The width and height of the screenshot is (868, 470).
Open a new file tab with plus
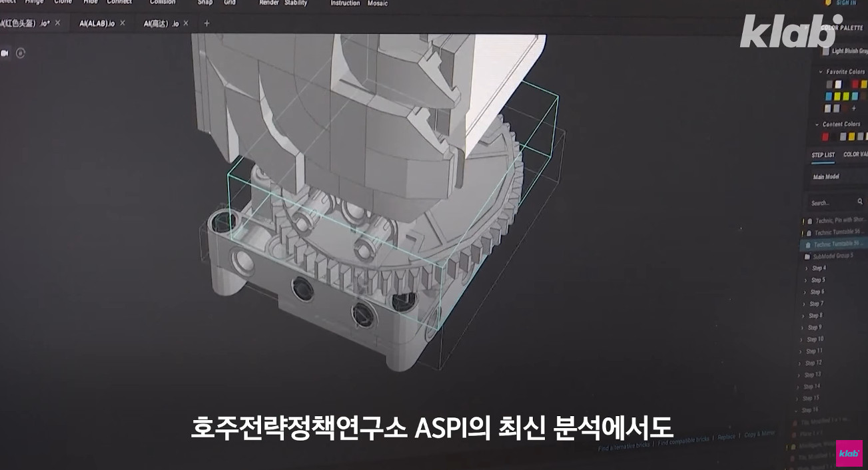[207, 23]
